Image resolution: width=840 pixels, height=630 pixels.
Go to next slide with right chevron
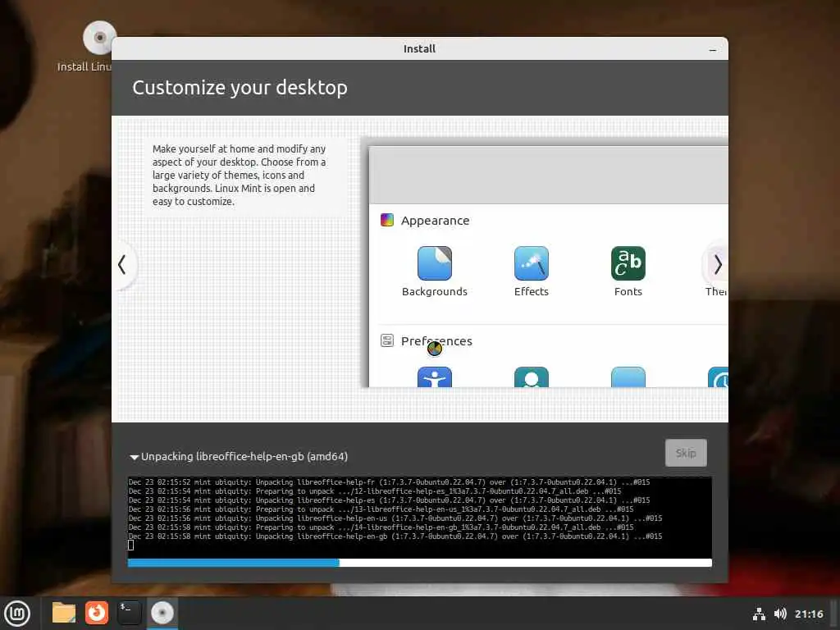[717, 264]
